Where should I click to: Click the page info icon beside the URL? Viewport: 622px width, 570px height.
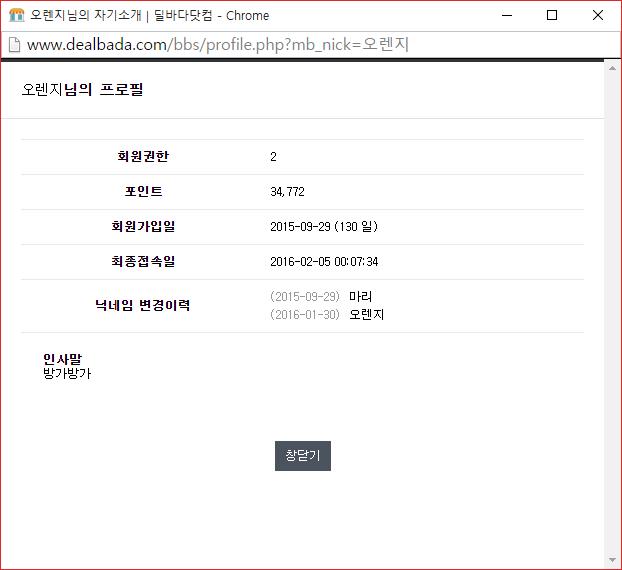coord(14,45)
